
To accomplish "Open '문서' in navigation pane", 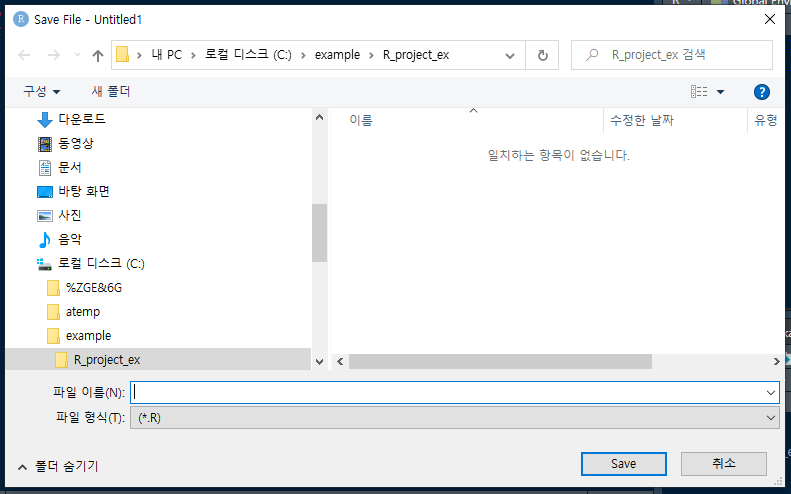I will [70, 167].
